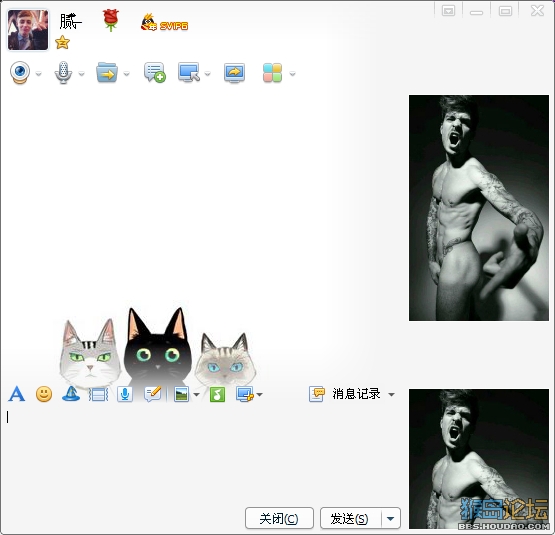Click the blue magic hat icon
This screenshot has width=555, height=535.
pos(71,394)
